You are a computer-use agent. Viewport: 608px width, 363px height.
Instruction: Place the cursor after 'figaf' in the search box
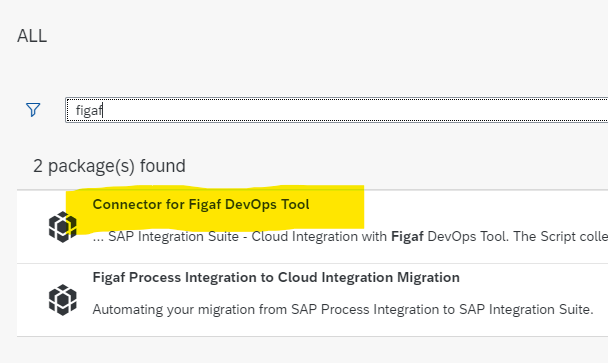(x=103, y=110)
